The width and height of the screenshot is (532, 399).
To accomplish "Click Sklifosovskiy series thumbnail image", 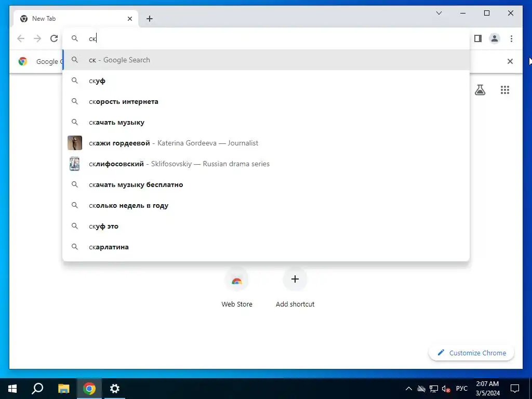I will pos(75,164).
